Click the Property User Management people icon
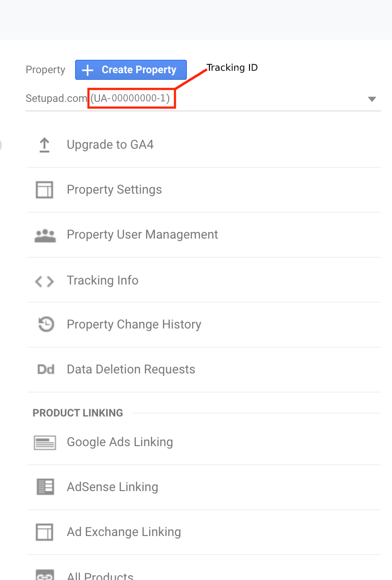This screenshot has height=580, width=392. point(44,234)
